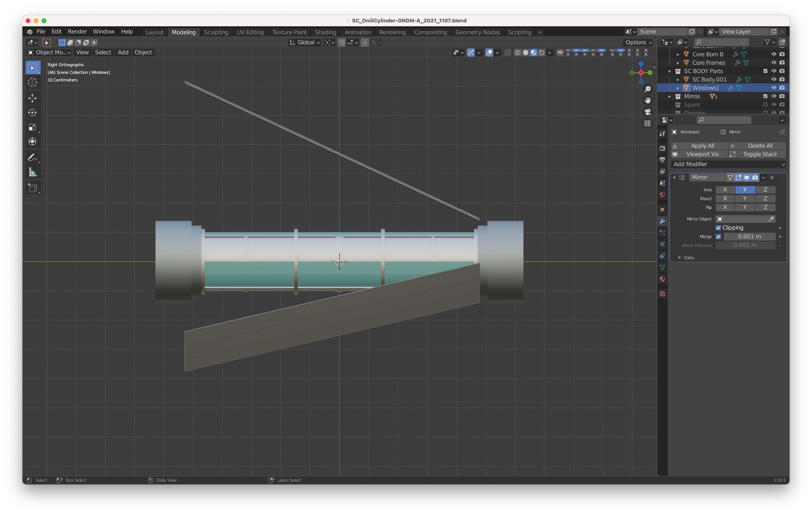The height and width of the screenshot is (514, 812).
Task: Activate the Move tool
Action: point(33,98)
